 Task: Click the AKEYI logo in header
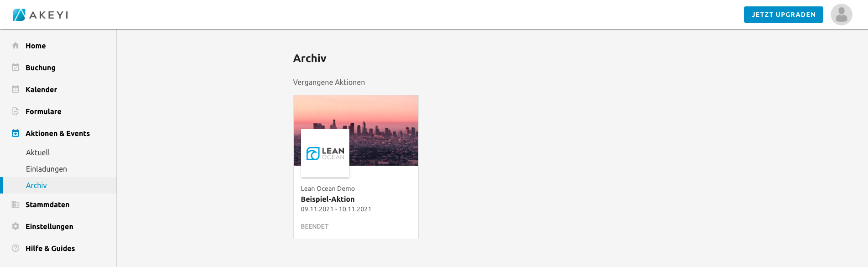pos(40,15)
